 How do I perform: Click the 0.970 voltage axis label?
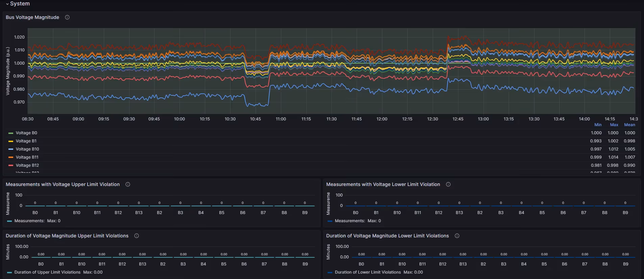tap(19, 102)
